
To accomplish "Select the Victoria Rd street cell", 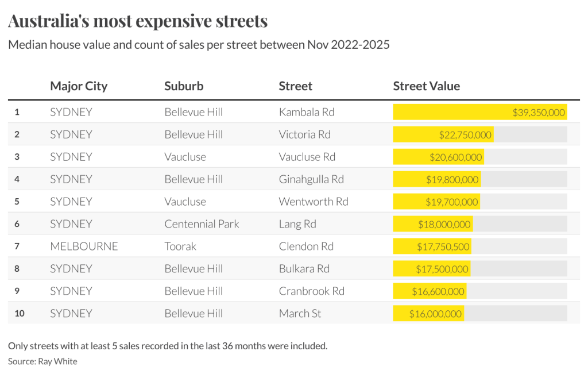I will point(304,134).
